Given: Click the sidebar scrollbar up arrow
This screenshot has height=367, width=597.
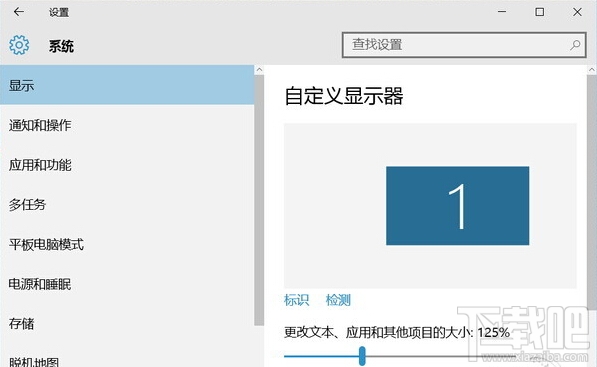Looking at the screenshot, I should click(x=259, y=70).
